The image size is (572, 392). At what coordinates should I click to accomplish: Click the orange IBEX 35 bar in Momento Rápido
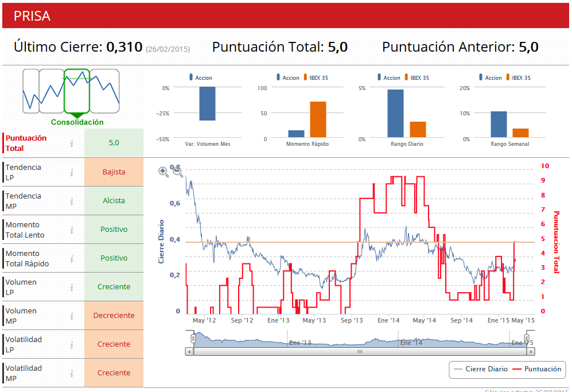pyautogui.click(x=318, y=119)
